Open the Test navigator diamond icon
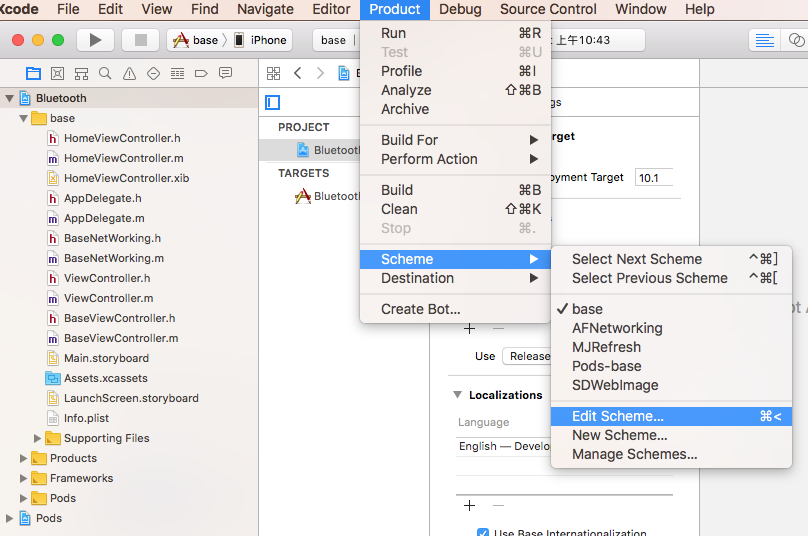The width and height of the screenshot is (808, 536). tap(154, 74)
